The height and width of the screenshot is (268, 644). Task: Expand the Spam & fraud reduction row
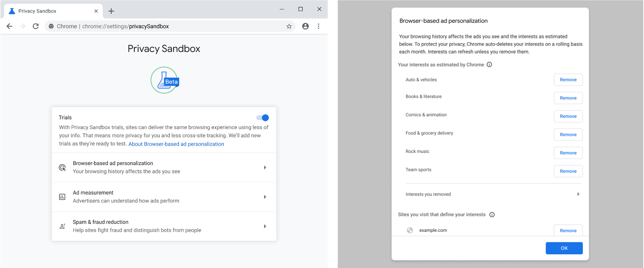click(x=164, y=226)
